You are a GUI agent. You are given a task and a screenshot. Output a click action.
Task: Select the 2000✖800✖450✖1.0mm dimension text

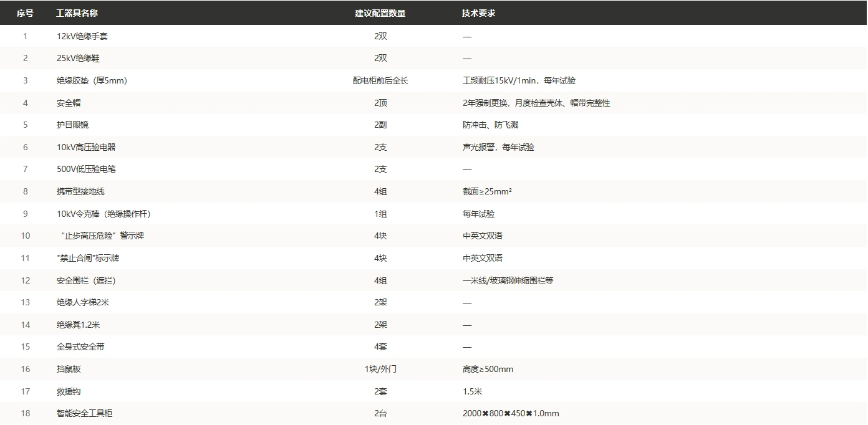pos(511,413)
